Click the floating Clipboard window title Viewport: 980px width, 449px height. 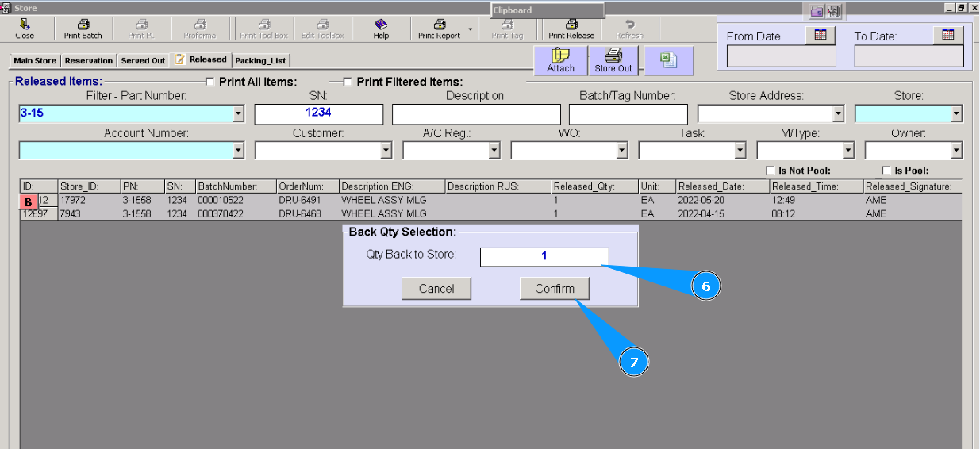click(548, 10)
